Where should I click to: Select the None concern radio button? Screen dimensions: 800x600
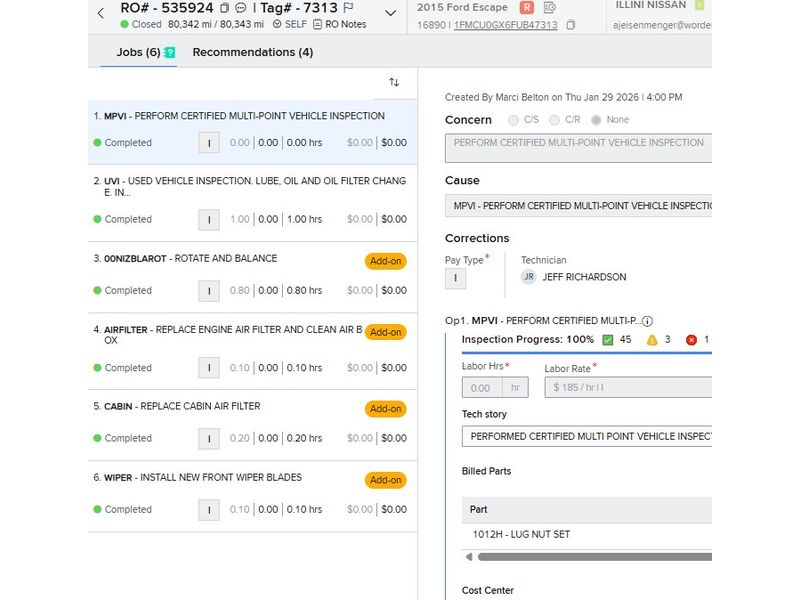tap(597, 120)
